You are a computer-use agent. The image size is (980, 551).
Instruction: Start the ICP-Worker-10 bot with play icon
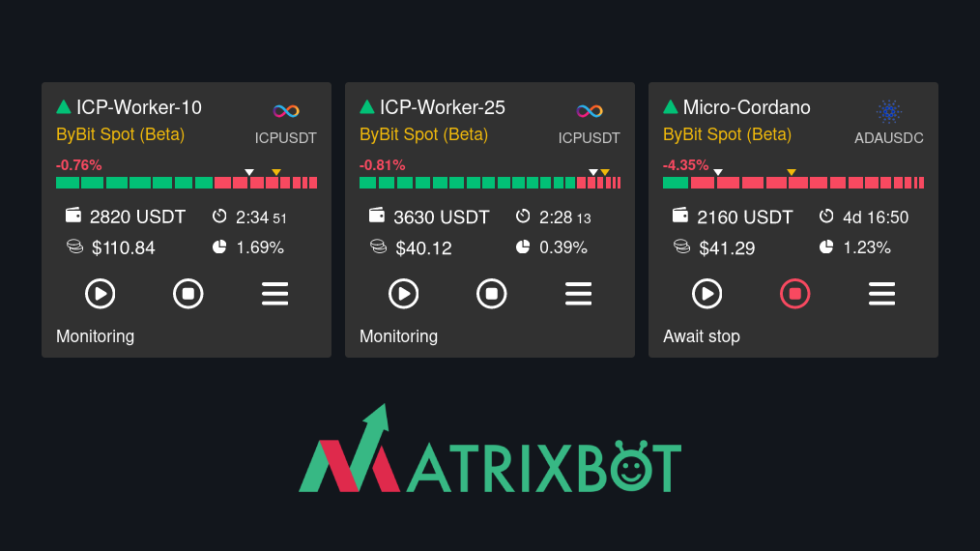coord(100,293)
